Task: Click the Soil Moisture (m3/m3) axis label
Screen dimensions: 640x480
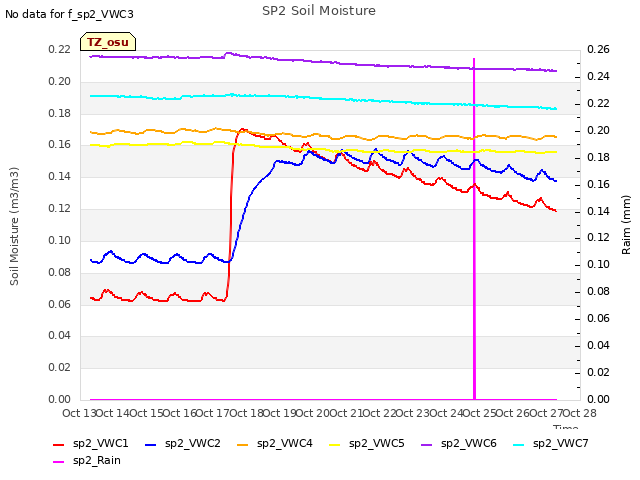Action: pyautogui.click(x=14, y=226)
